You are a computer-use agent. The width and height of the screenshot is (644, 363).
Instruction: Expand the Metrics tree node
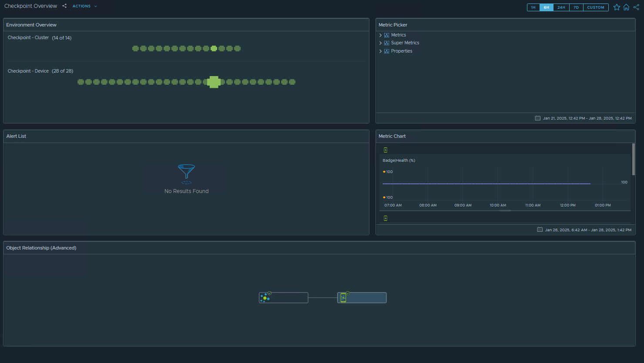(380, 35)
